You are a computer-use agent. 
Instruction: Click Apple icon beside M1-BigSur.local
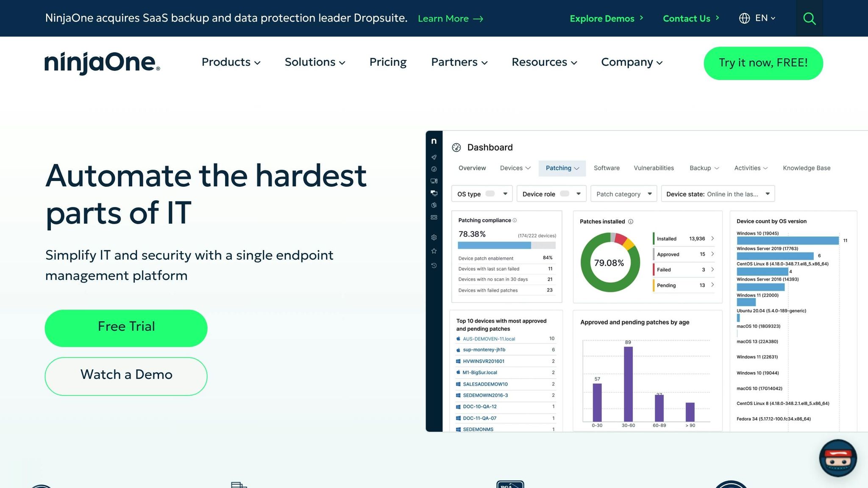coord(458,372)
